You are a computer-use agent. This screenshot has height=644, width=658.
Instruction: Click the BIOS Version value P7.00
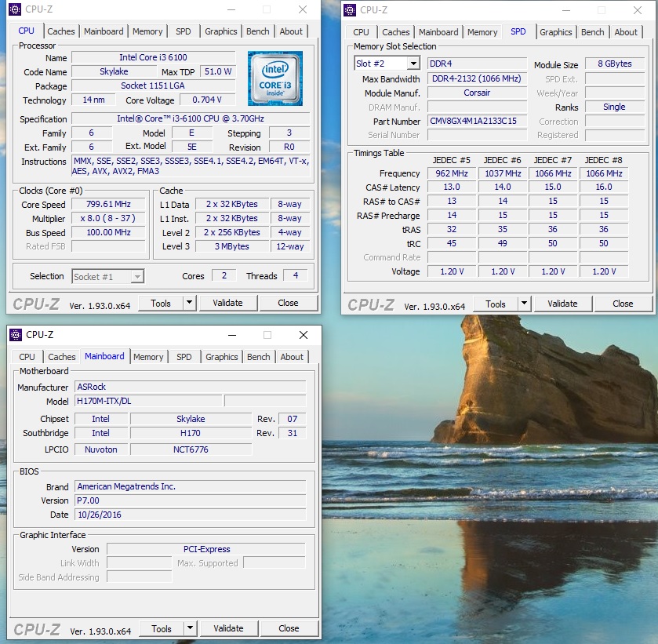191,500
